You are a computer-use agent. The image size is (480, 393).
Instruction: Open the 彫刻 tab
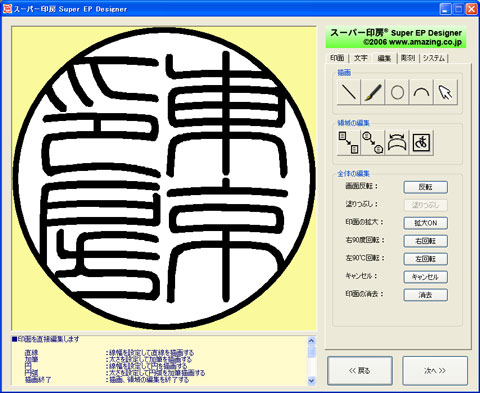(408, 58)
